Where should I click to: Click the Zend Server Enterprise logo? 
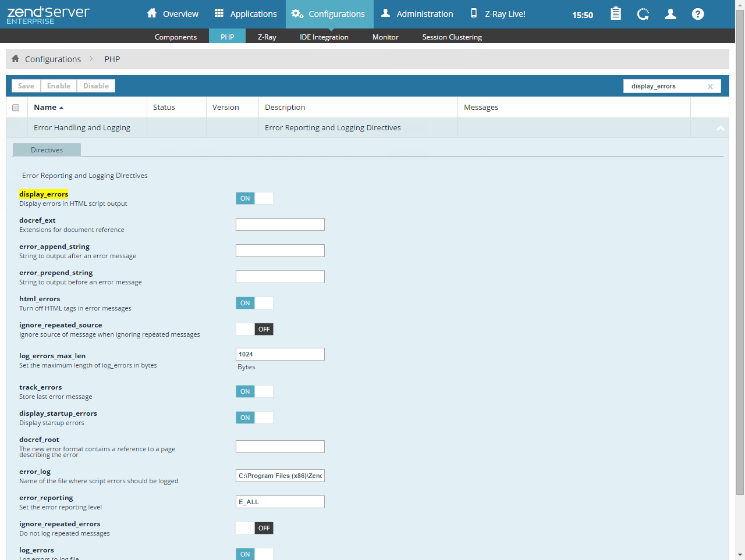48,15
